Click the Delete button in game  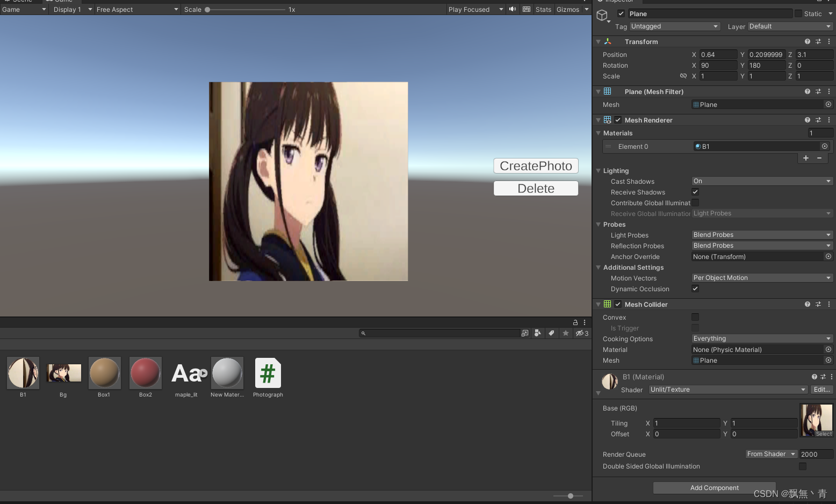tap(536, 189)
